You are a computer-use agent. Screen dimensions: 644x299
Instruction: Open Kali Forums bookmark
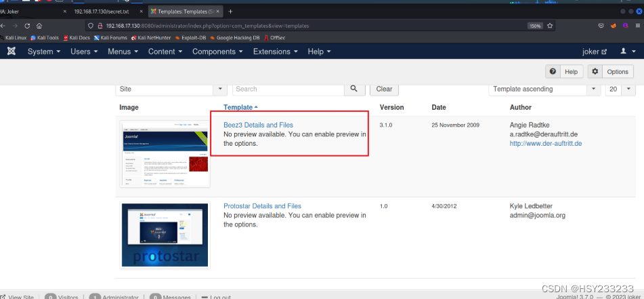[x=110, y=38]
